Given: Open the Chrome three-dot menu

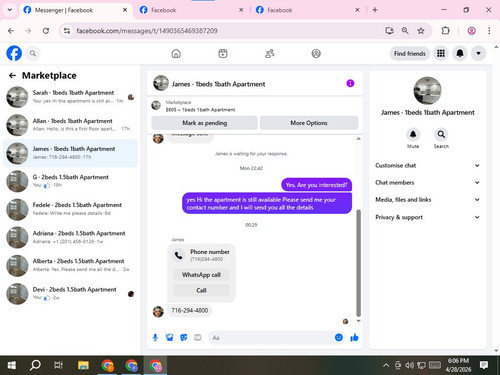Looking at the screenshot, I should [x=489, y=31].
